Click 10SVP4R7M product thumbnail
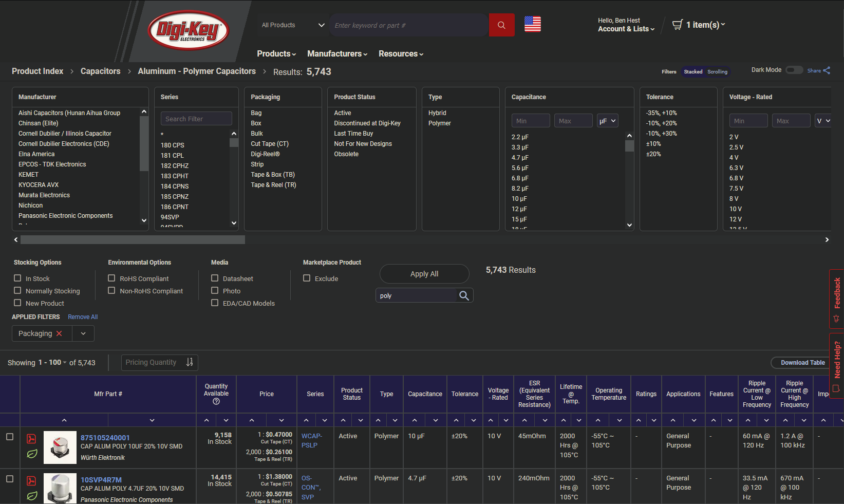 60,489
